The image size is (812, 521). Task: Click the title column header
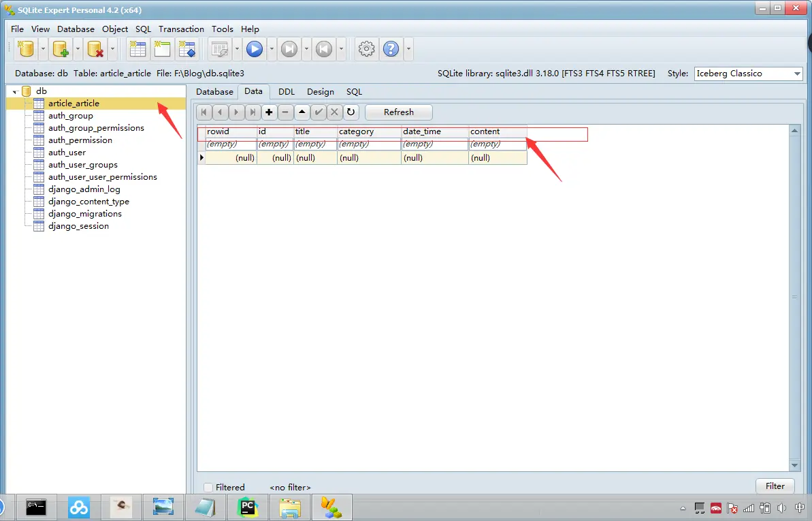tap(315, 131)
